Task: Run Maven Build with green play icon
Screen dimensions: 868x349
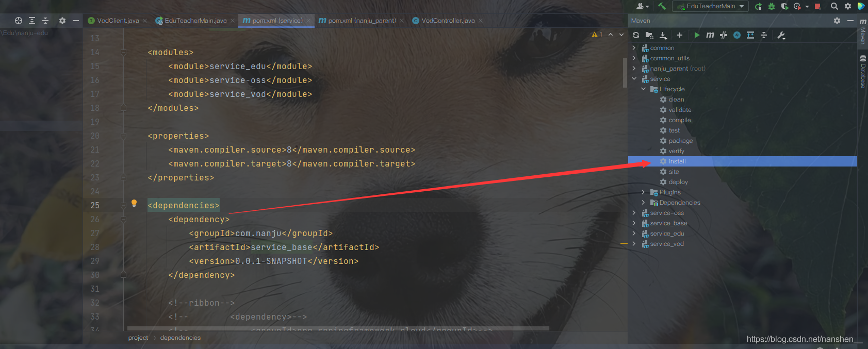Action: click(697, 35)
